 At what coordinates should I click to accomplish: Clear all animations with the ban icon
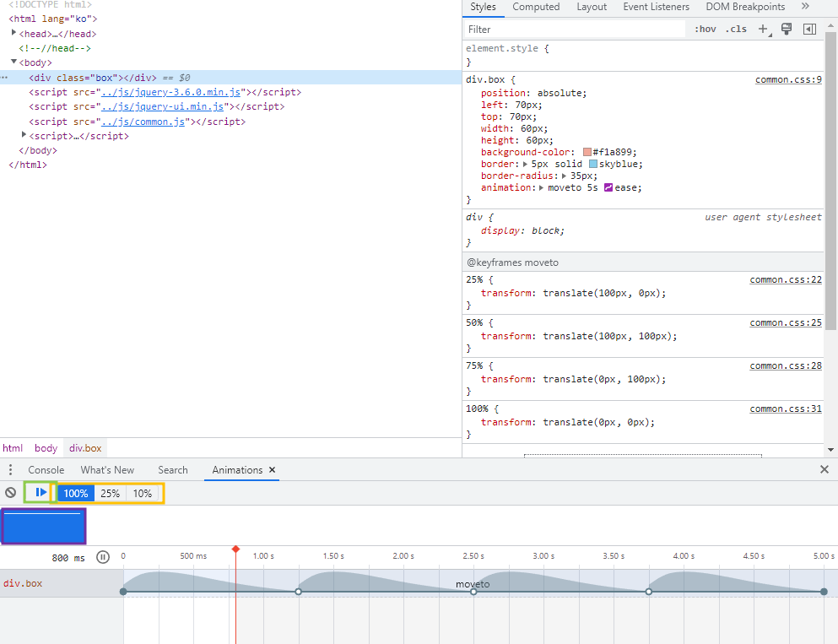click(x=10, y=493)
